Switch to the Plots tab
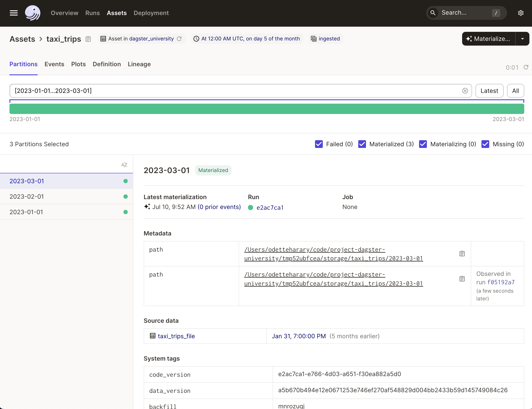The height and width of the screenshot is (409, 532). (x=78, y=64)
